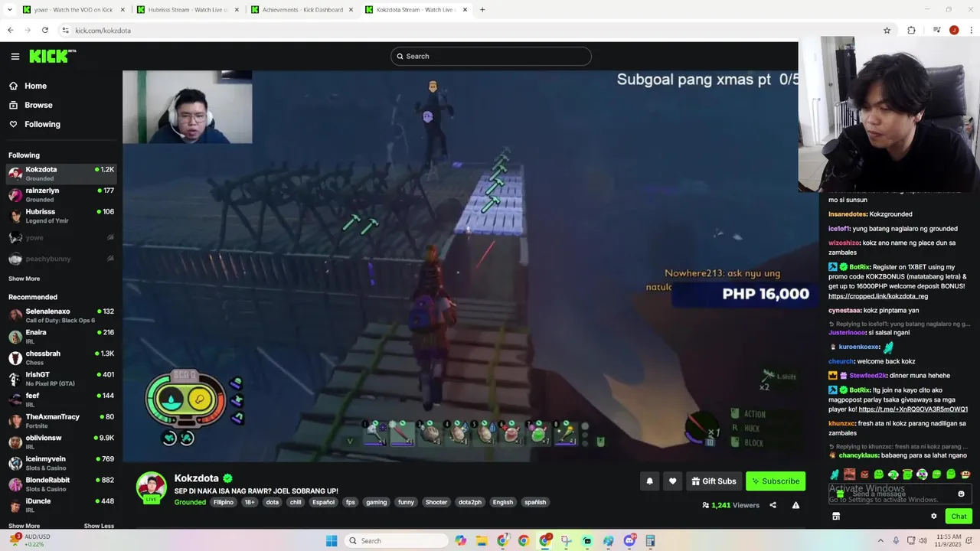The width and height of the screenshot is (980, 551).
Task: Expand Following list with Show More
Action: tap(24, 279)
